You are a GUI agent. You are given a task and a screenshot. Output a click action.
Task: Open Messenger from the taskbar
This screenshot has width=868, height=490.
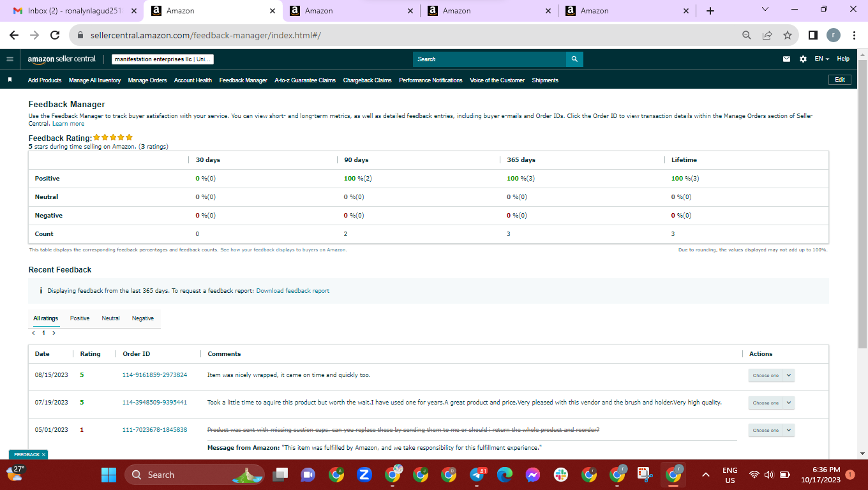(x=533, y=475)
